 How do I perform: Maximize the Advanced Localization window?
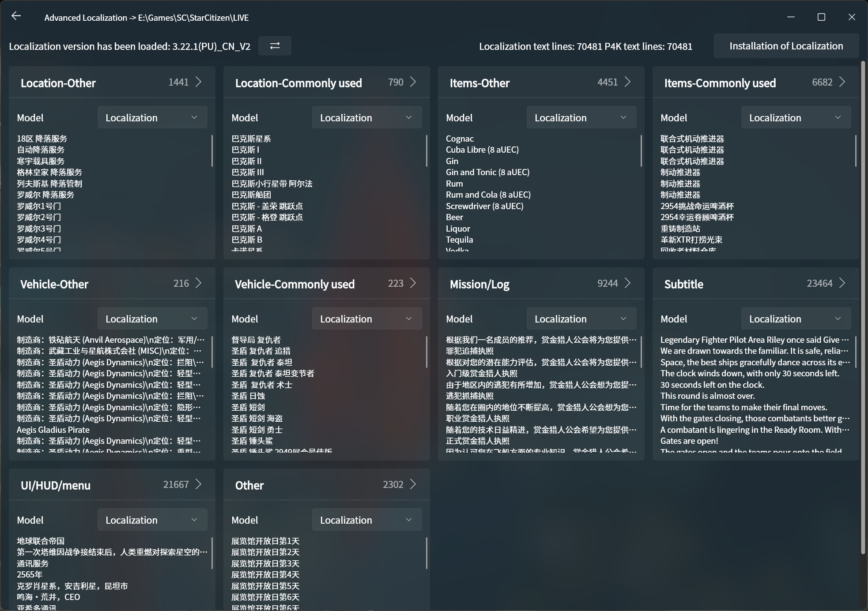point(821,17)
